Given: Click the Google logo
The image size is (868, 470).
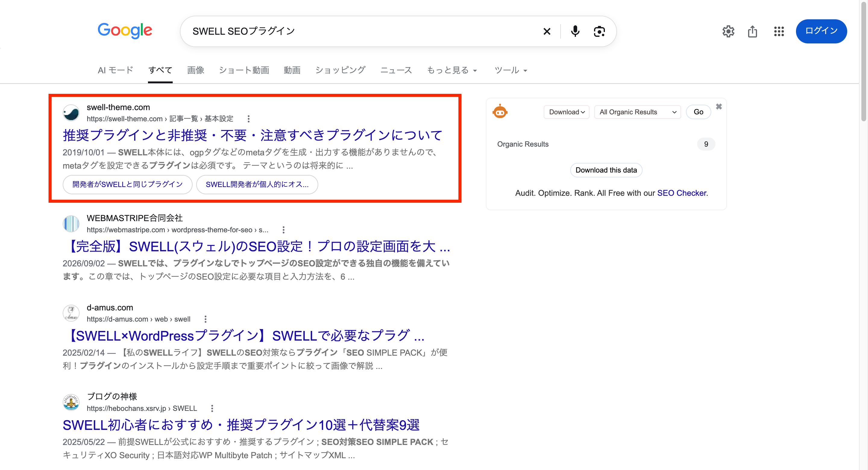Looking at the screenshot, I should click(x=125, y=31).
